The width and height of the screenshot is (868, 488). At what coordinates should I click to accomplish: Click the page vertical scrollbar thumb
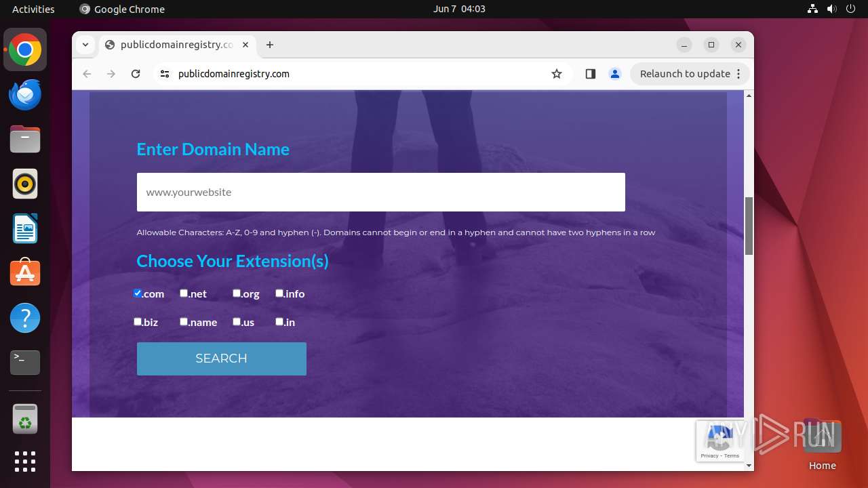click(x=749, y=226)
